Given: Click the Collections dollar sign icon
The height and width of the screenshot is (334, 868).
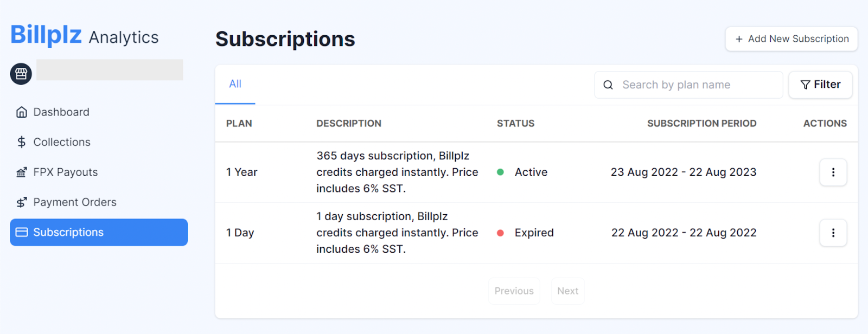Looking at the screenshot, I should [22, 142].
